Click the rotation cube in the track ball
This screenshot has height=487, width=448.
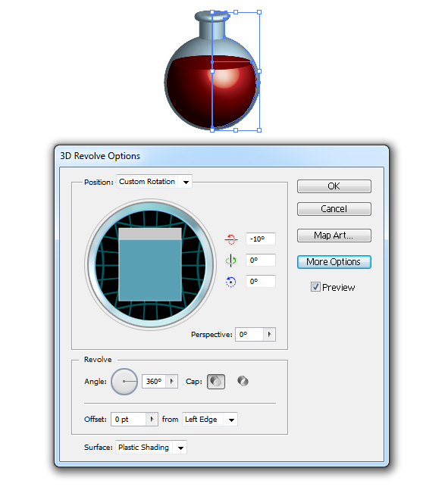[150, 264]
